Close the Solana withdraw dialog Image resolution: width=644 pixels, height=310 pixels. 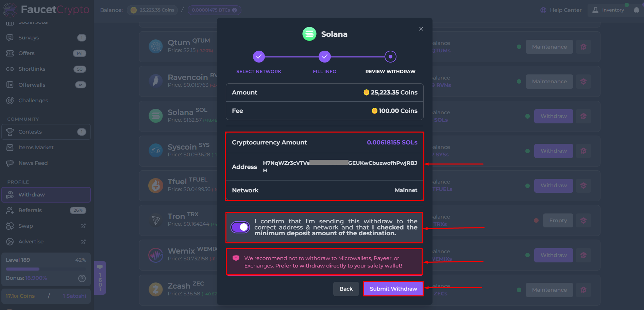(x=421, y=29)
